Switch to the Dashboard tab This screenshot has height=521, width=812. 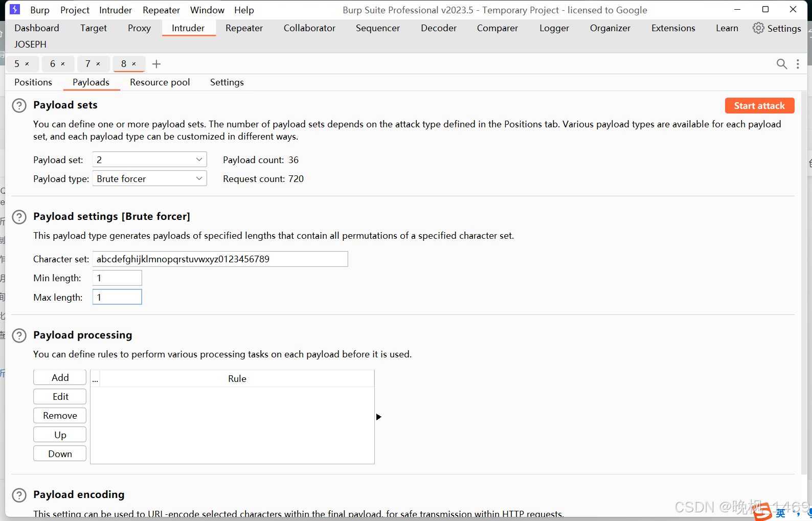pyautogui.click(x=37, y=28)
